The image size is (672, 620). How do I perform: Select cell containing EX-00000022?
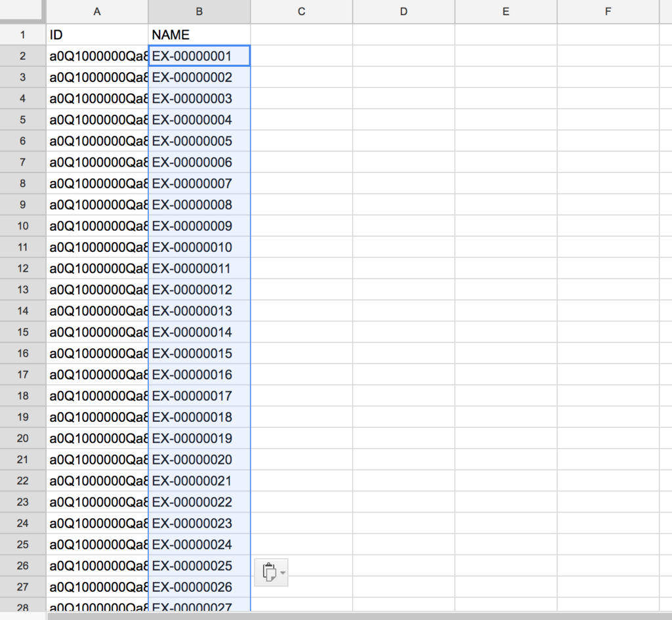coord(199,502)
